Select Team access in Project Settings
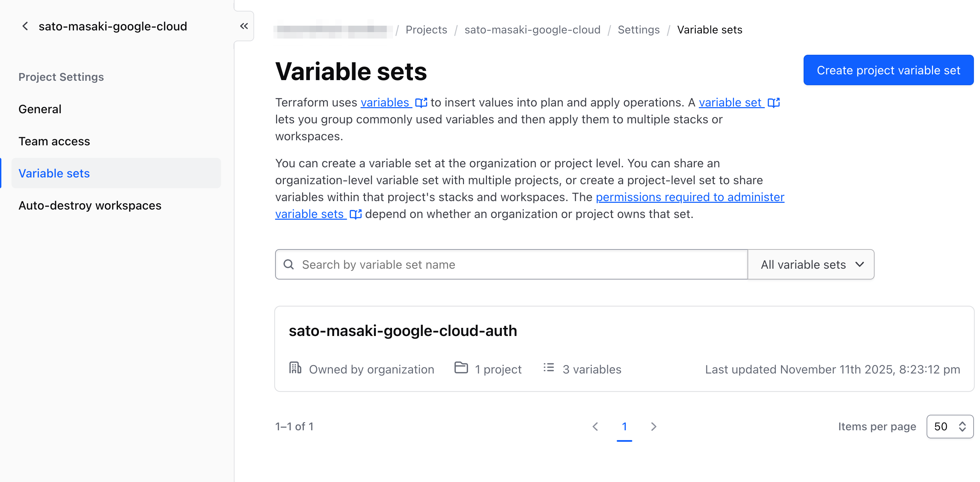 (54, 141)
